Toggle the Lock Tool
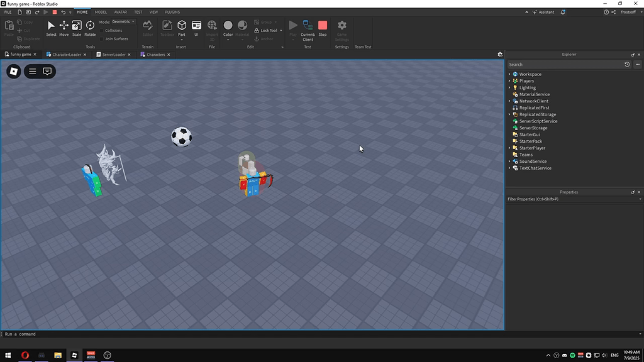Viewport: 644px width, 362px height. click(267, 30)
